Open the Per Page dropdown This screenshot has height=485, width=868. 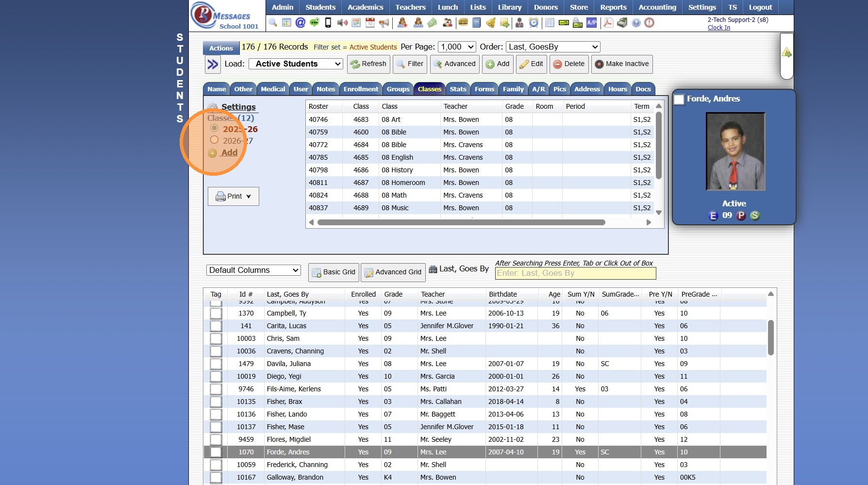pos(457,47)
